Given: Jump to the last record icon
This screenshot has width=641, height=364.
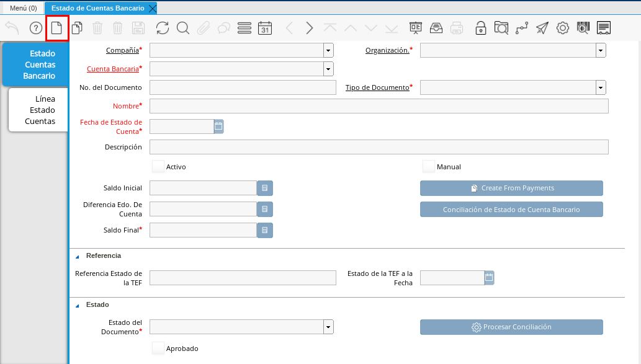Looking at the screenshot, I should [x=391, y=28].
